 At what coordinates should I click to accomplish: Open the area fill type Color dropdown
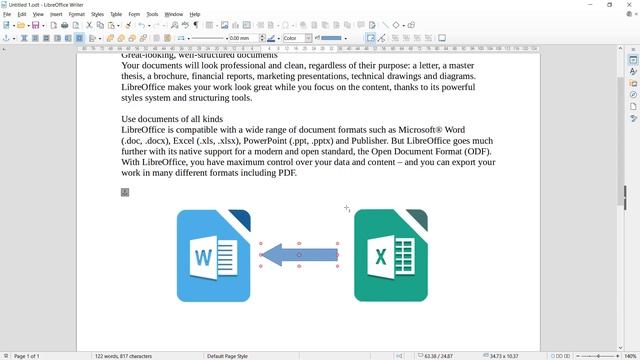(297, 38)
